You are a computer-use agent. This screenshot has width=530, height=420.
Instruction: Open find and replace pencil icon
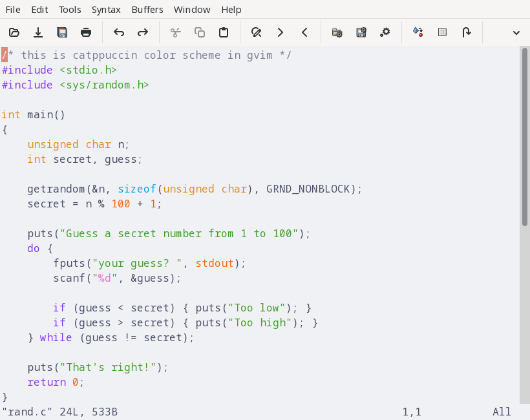[x=256, y=32]
